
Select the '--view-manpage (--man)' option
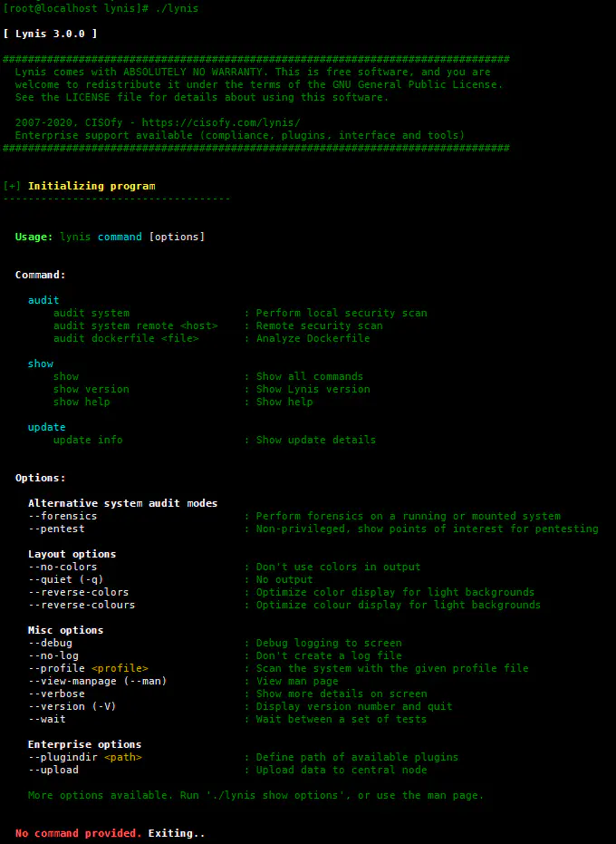point(97,682)
